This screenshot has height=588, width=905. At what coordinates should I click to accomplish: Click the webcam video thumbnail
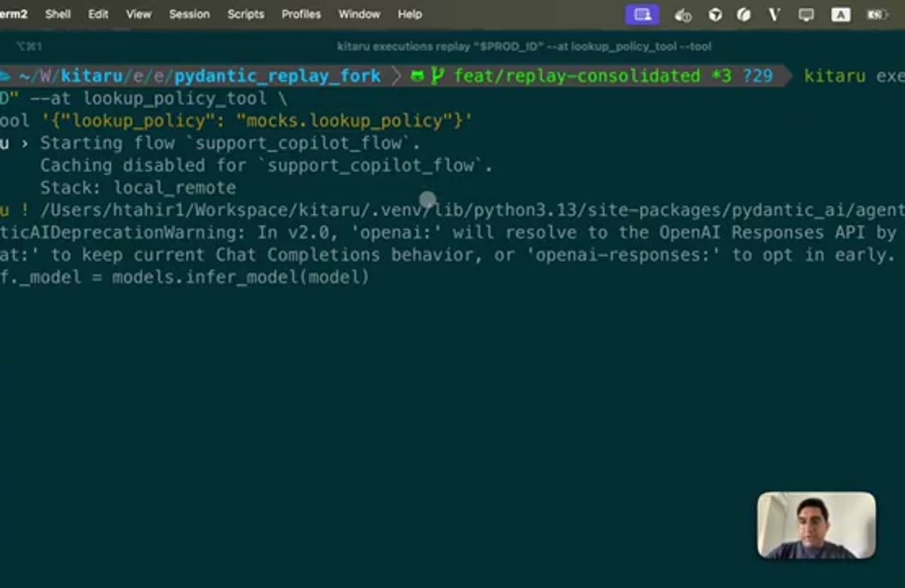817,525
